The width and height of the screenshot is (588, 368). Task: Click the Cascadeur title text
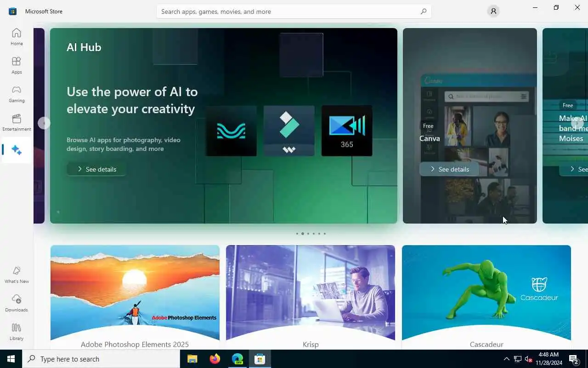[486, 344]
